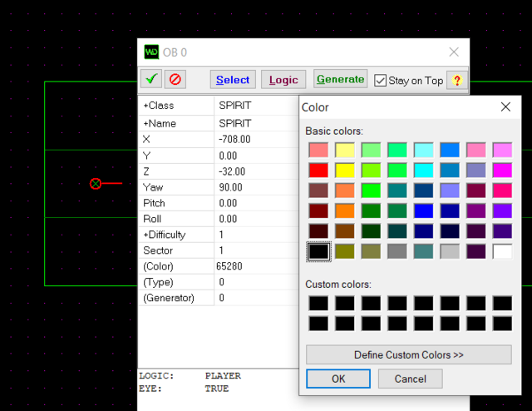Pick the pure green swatch in third row

coord(371,191)
